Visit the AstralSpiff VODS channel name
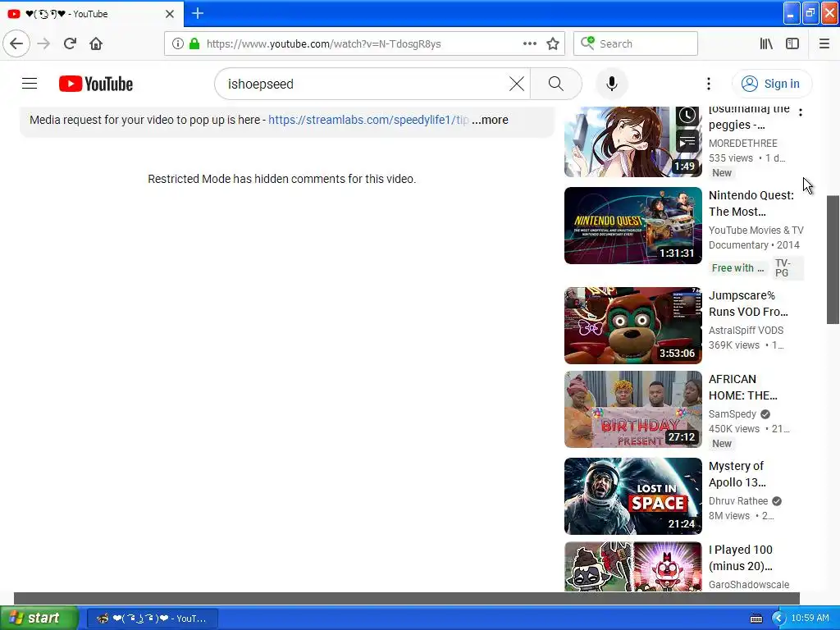The width and height of the screenshot is (840, 630). pyautogui.click(x=746, y=331)
